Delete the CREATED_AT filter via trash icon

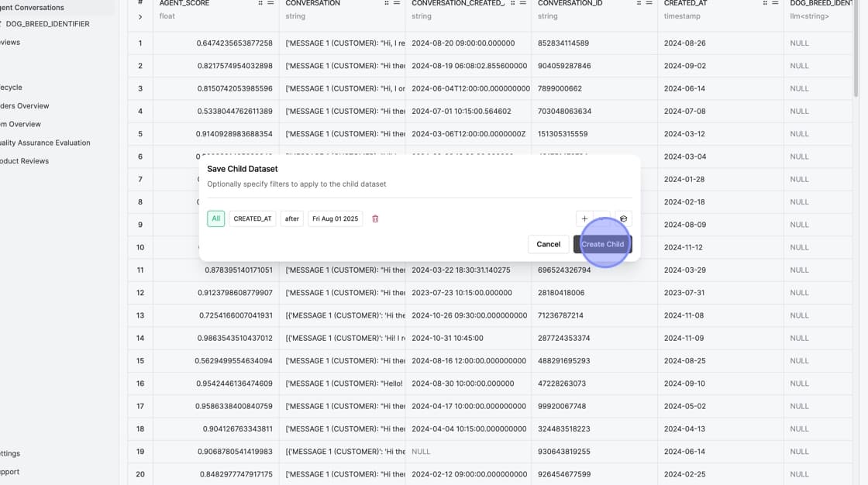coord(375,219)
